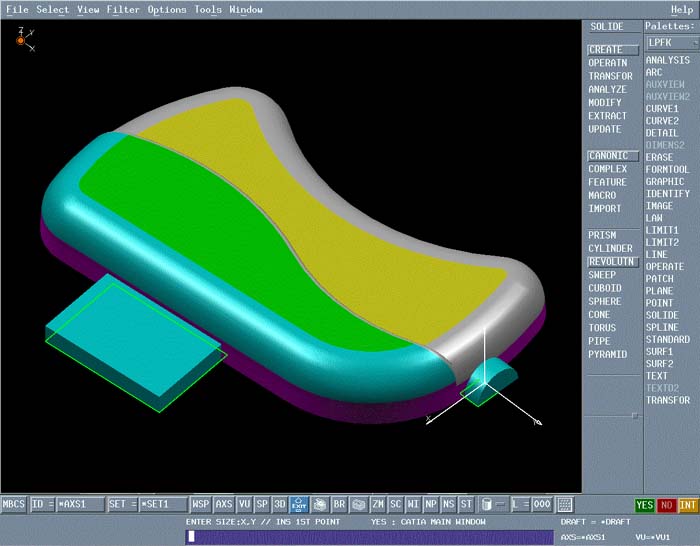The image size is (700, 546).
Task: Open the calculator keypad icon
Action: point(565,505)
